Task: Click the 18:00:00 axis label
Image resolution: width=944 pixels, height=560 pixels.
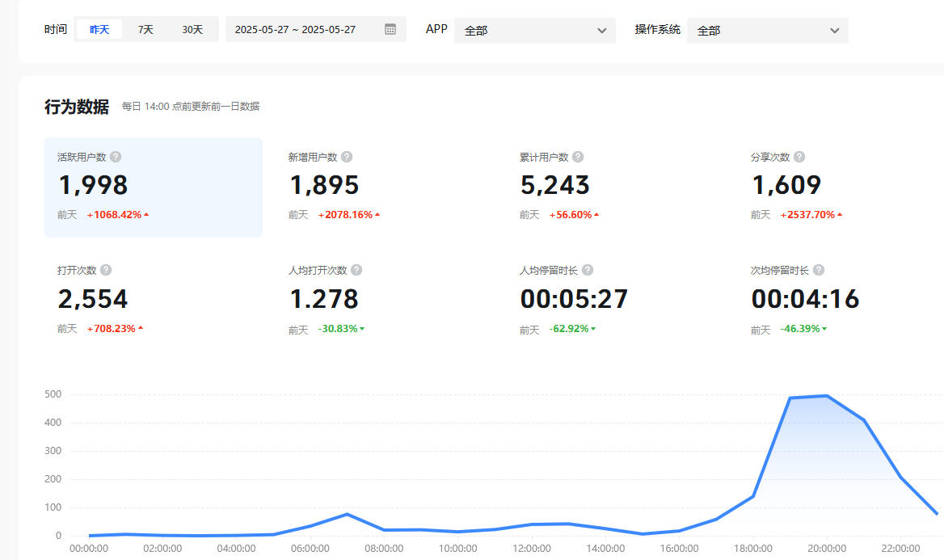Action: coord(752,549)
